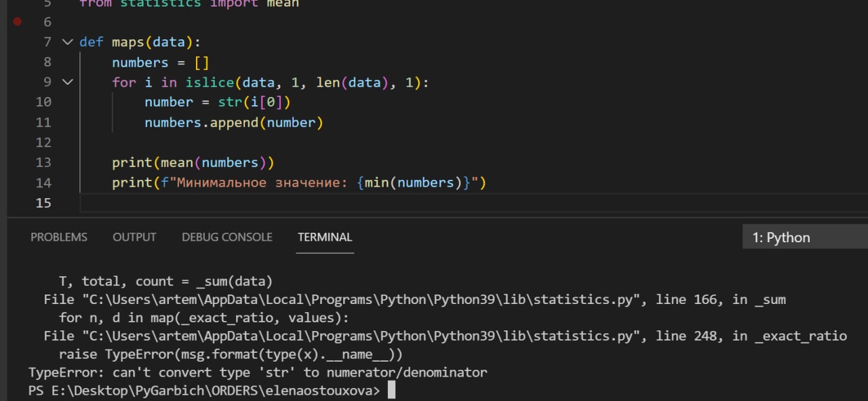This screenshot has width=868, height=401.
Task: Open the '1: Python' terminal selector dropdown
Action: point(805,237)
